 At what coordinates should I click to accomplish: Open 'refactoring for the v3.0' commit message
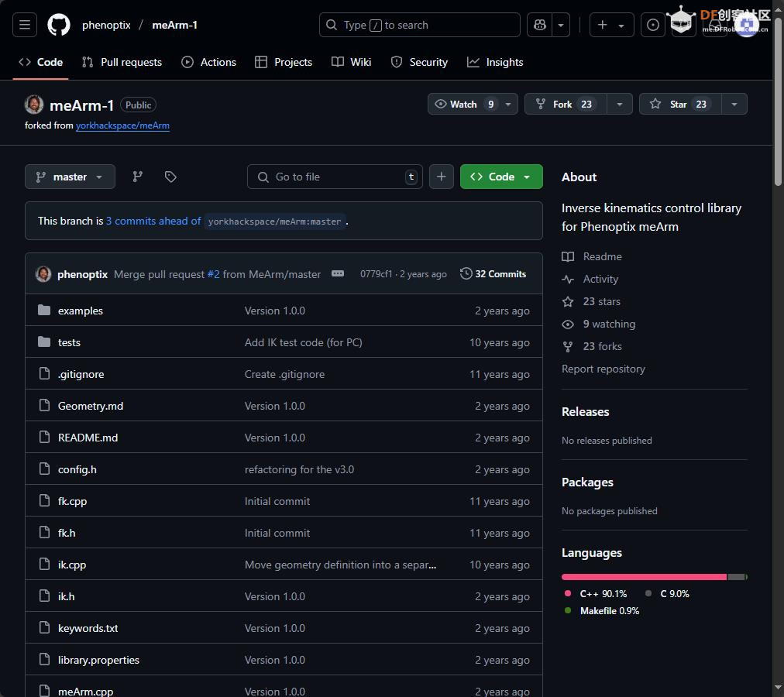(299, 469)
